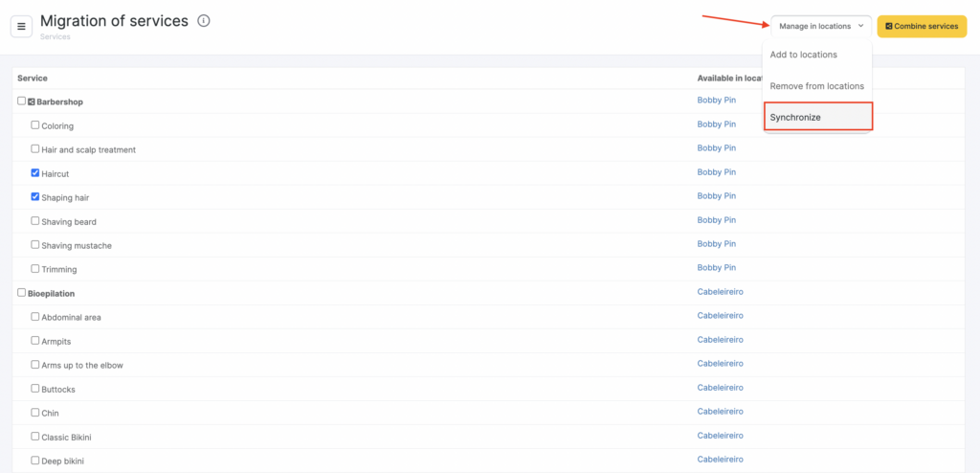Click the info icon beside Migration of services
980x473 pixels.
click(x=204, y=21)
